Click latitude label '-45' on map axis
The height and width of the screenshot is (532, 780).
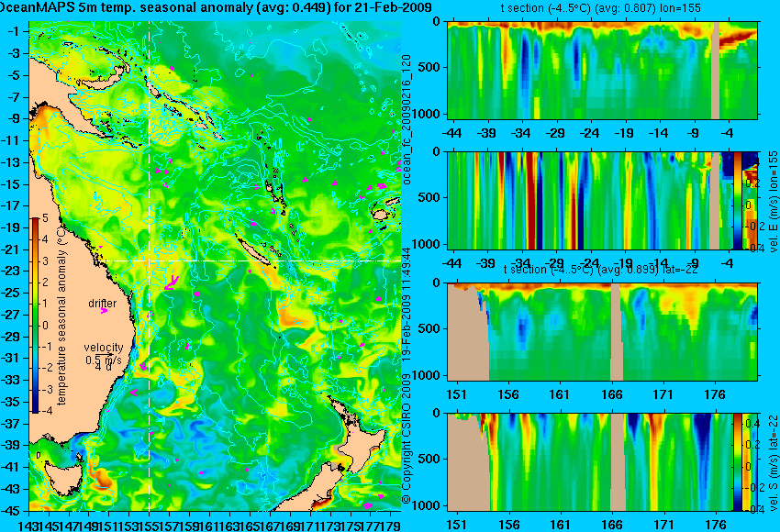tap(11, 511)
